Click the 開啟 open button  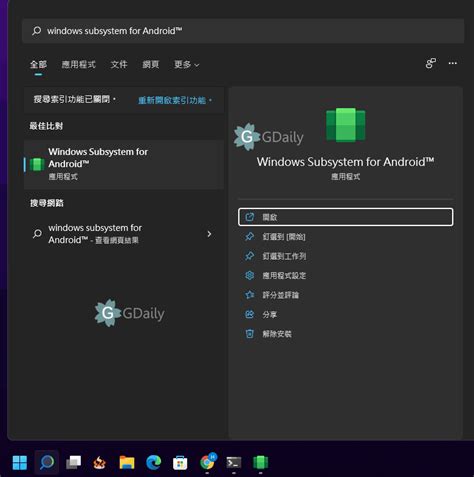point(346,217)
